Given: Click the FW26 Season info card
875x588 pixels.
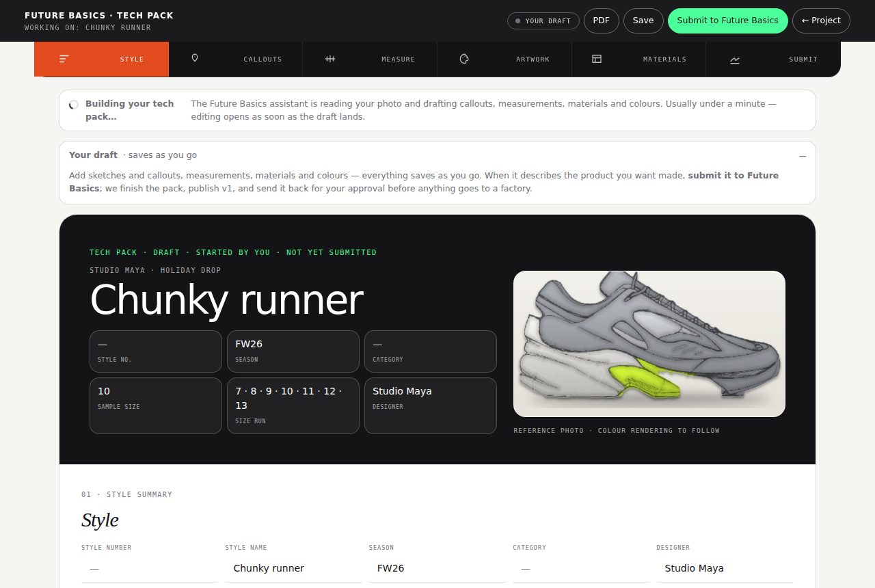Looking at the screenshot, I should (x=293, y=351).
